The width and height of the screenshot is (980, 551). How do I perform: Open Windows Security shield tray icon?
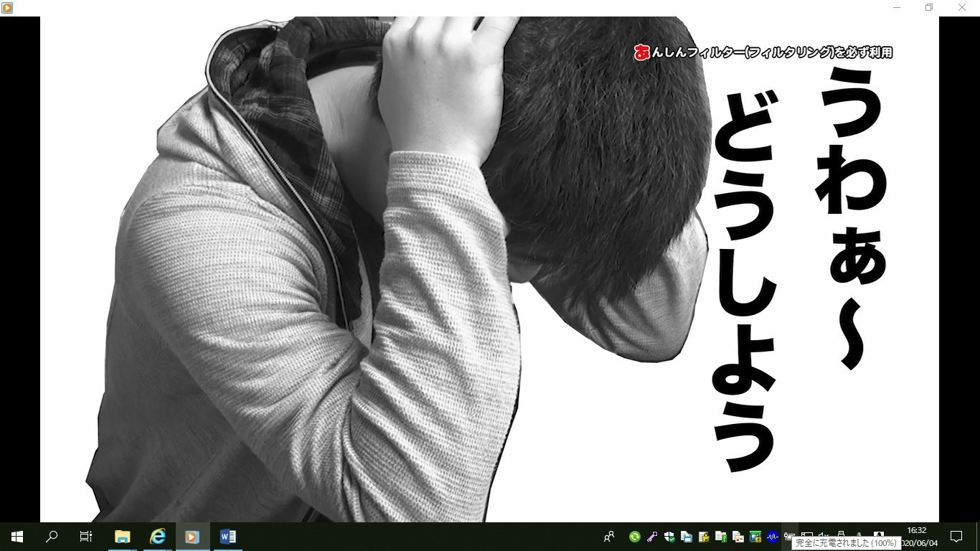point(669,537)
